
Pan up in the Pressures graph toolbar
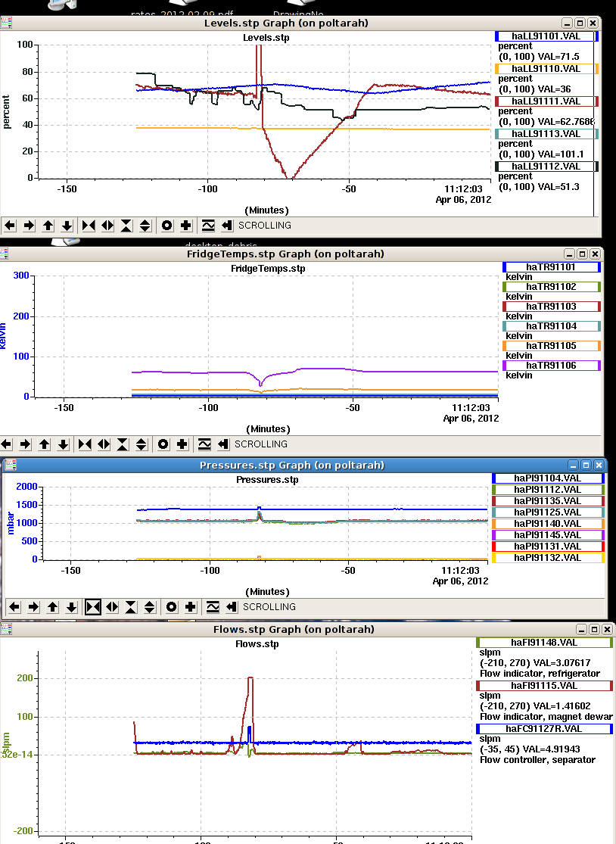pyautogui.click(x=52, y=607)
